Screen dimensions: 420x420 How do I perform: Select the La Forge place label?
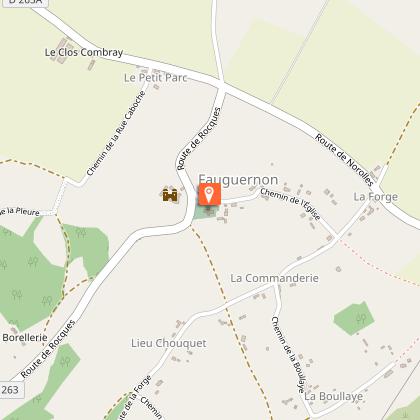pos(376,197)
